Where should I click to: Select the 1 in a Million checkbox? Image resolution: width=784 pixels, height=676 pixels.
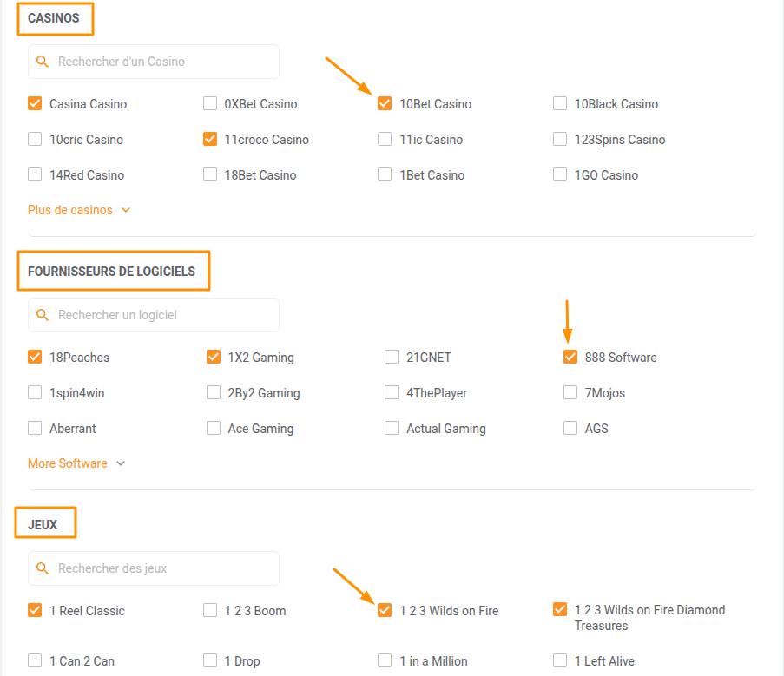pos(385,660)
